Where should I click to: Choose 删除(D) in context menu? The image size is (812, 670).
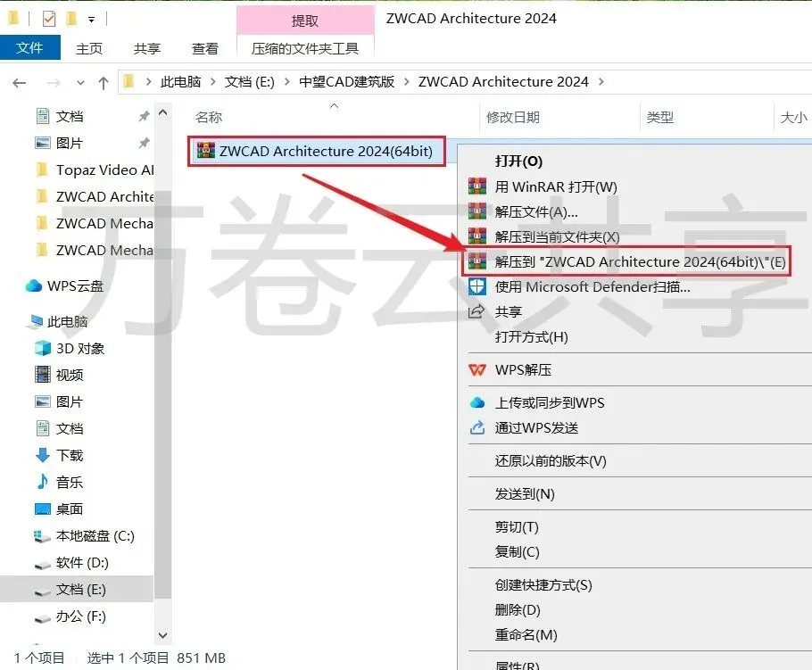click(x=518, y=610)
